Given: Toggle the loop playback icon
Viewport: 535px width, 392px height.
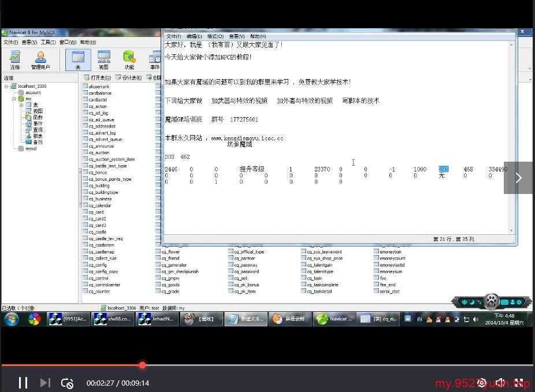Looking at the screenshot, I should (x=67, y=383).
